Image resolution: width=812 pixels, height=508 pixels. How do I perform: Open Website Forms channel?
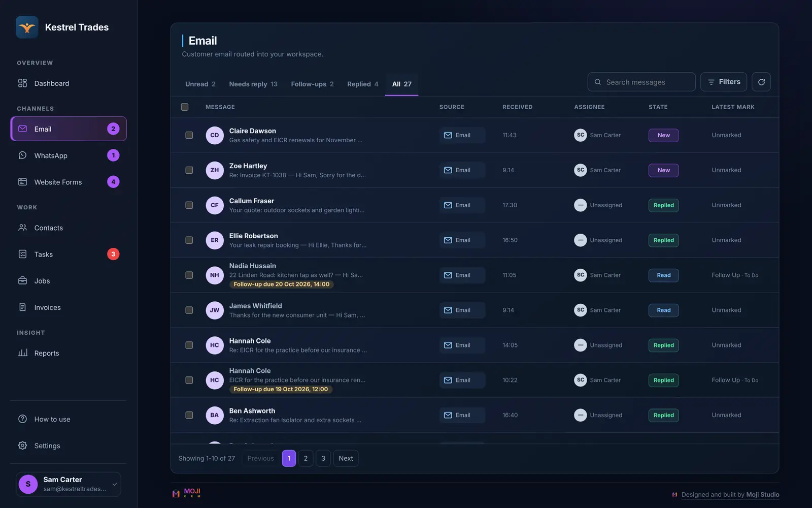pos(69,182)
